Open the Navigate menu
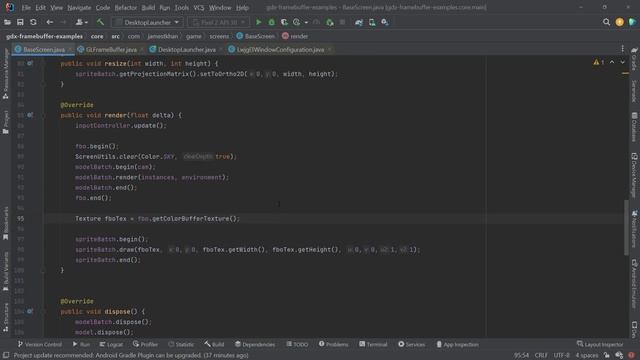Screen dimensions: 640x360 (79, 7)
